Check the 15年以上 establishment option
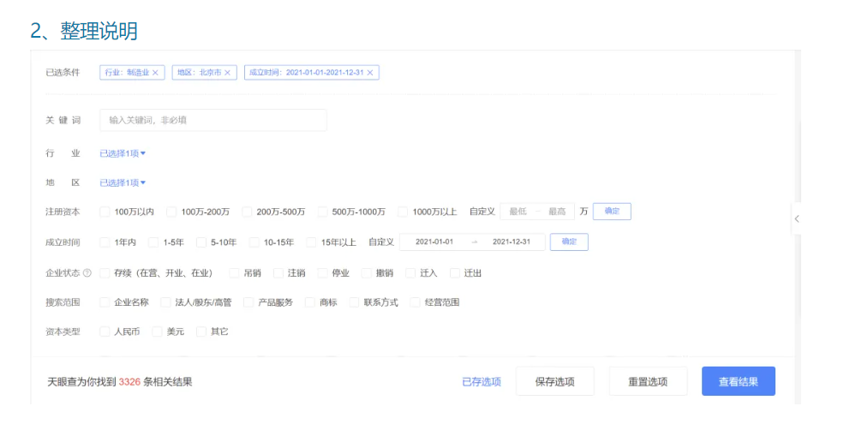 [x=312, y=242]
